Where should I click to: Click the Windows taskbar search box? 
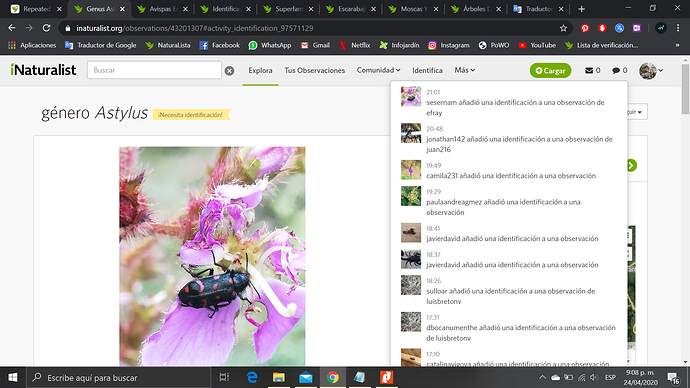[119, 377]
